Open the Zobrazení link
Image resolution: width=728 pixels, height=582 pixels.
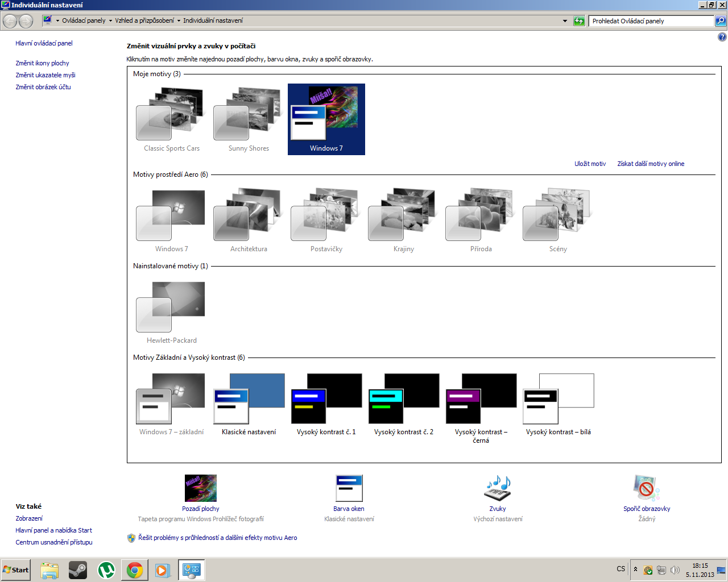(x=29, y=518)
